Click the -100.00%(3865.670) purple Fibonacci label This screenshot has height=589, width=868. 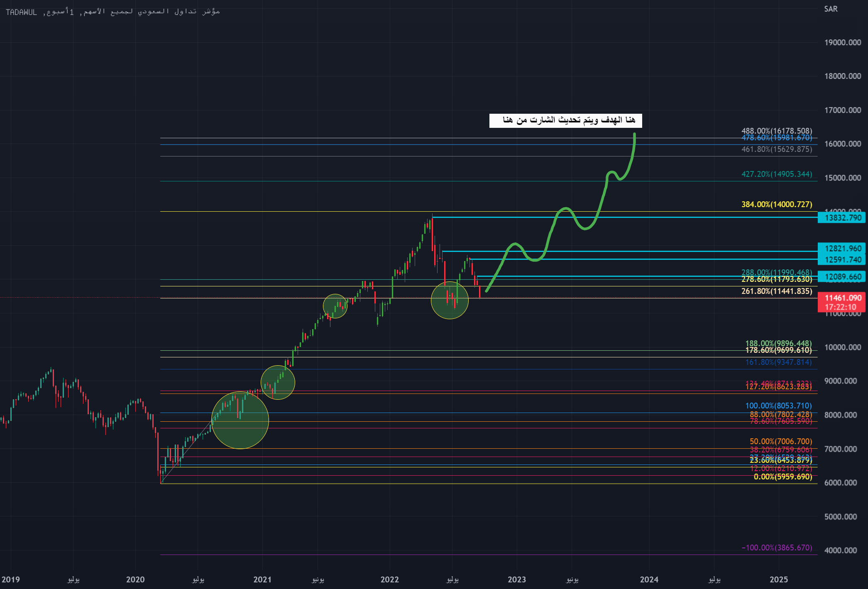(x=776, y=547)
